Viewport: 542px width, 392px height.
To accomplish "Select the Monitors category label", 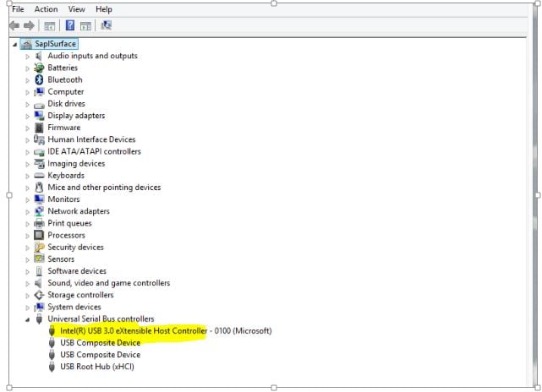I will 63,199.
